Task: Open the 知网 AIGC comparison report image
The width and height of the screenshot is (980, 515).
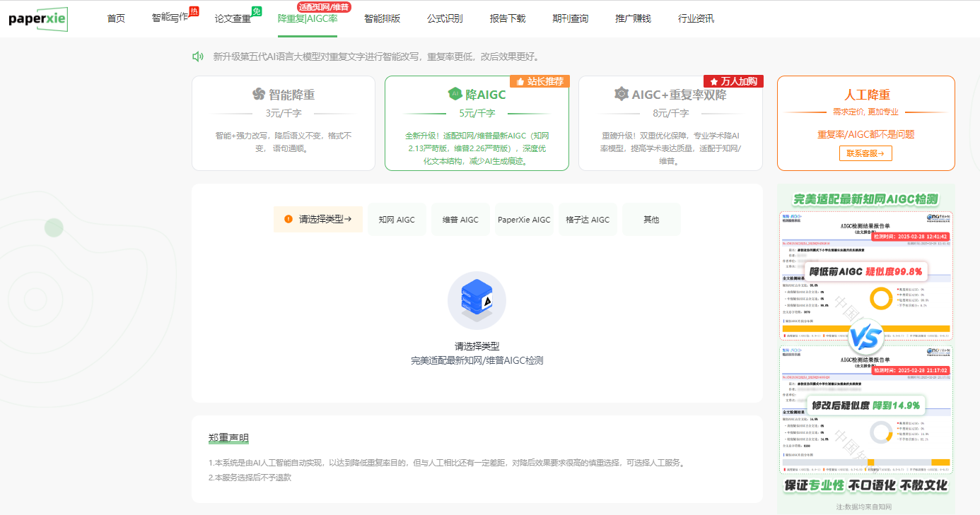Action: pyautogui.click(x=865, y=346)
